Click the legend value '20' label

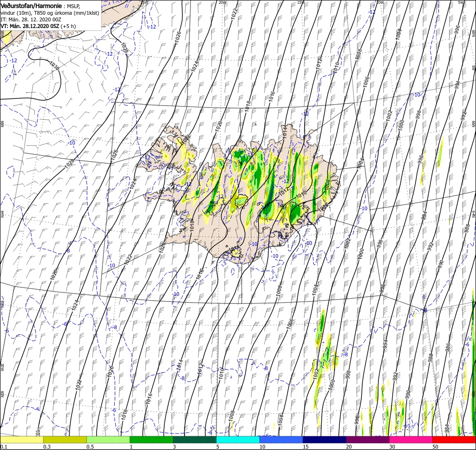coord(349,447)
